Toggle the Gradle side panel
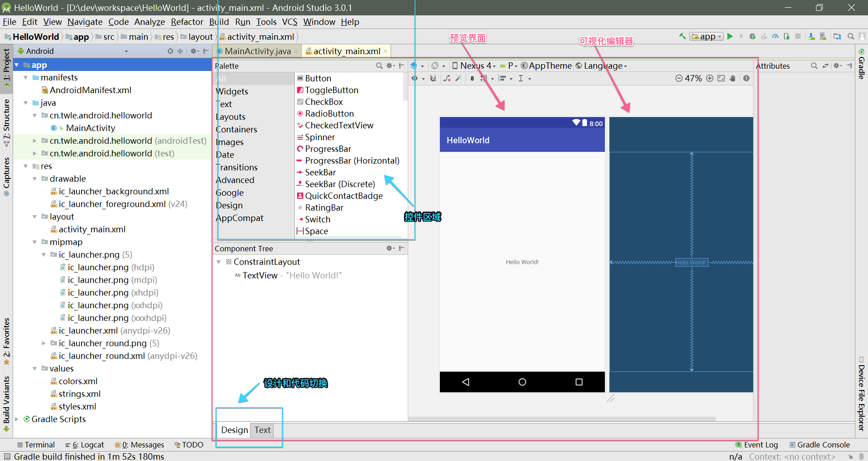Image resolution: width=868 pixels, height=461 pixels. 861,63
